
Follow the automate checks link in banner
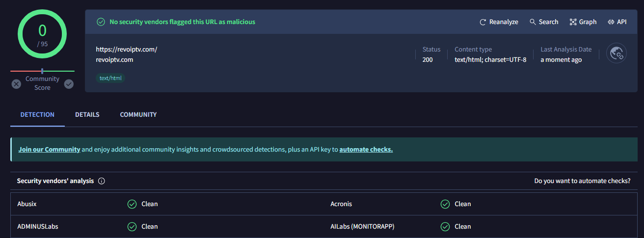point(366,150)
